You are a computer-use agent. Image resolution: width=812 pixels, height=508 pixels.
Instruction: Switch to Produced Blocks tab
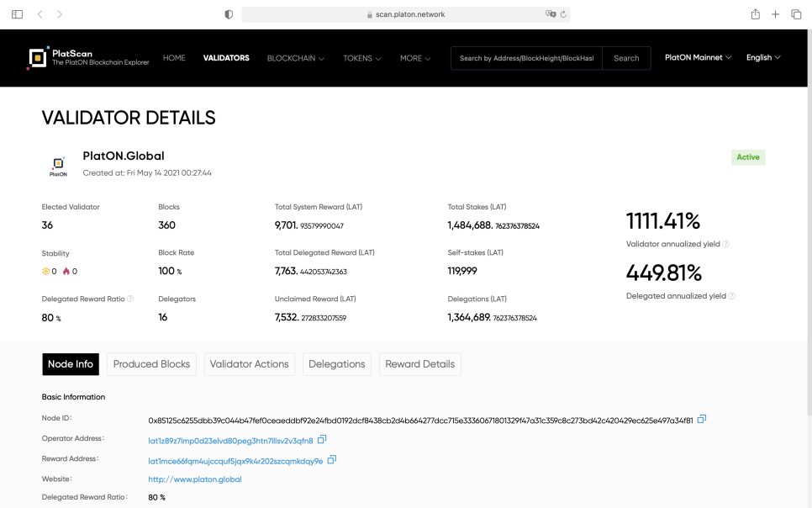click(152, 364)
